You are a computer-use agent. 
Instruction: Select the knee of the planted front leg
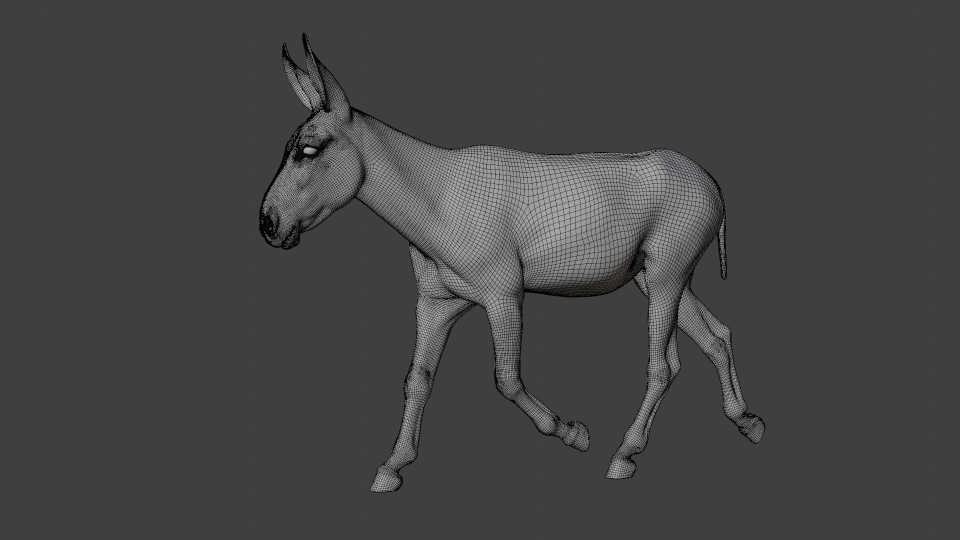[417, 382]
